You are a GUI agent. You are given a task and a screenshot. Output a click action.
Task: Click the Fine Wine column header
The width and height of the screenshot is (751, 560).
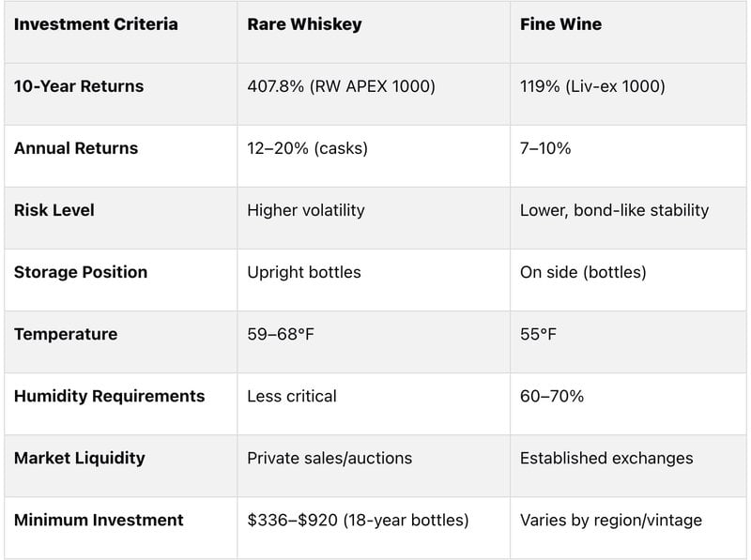(560, 24)
